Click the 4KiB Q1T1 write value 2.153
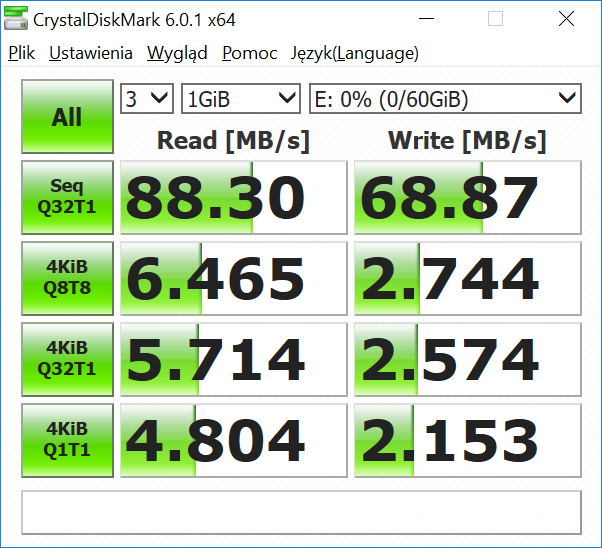Viewport: 602px width, 548px height. tap(467, 440)
